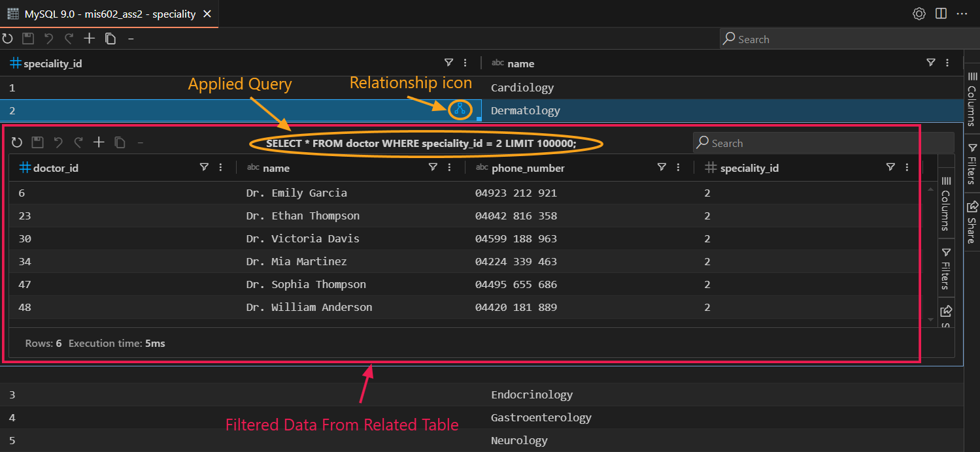Click save icon in nested doctor toolbar
The height and width of the screenshot is (452, 980).
[37, 142]
